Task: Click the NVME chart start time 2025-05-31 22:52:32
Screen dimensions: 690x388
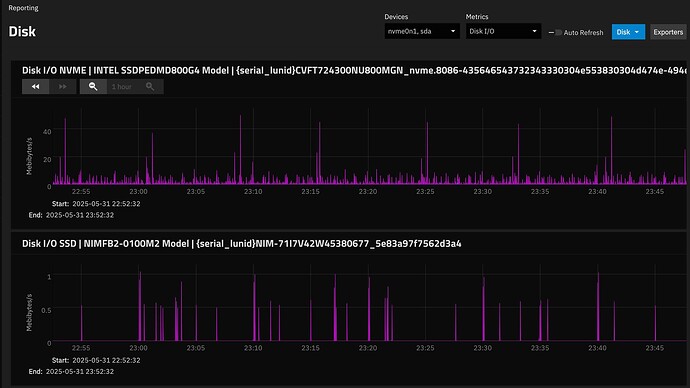Action: [x=106, y=204]
